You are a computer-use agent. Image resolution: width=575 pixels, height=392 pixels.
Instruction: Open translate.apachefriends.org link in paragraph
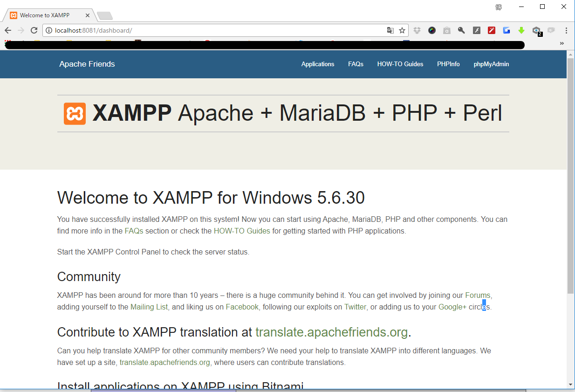(x=164, y=362)
